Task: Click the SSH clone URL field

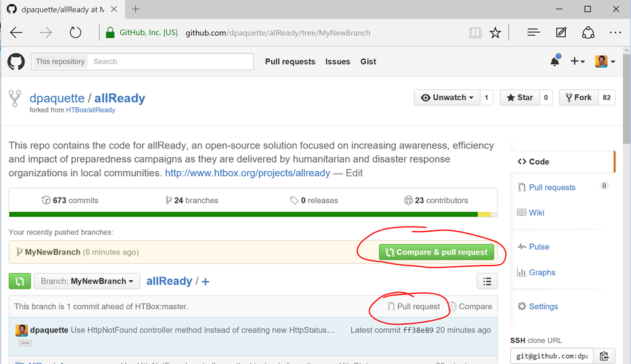Action: click(x=552, y=356)
